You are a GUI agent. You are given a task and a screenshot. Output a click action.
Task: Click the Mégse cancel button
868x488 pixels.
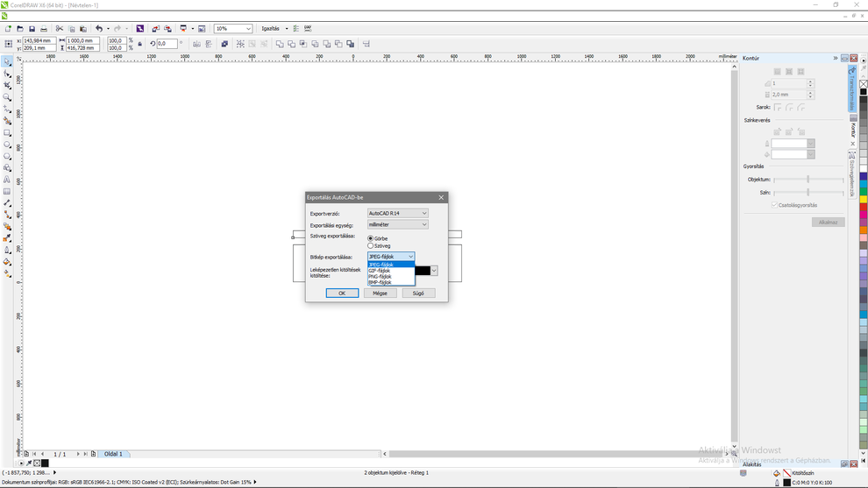pos(380,293)
